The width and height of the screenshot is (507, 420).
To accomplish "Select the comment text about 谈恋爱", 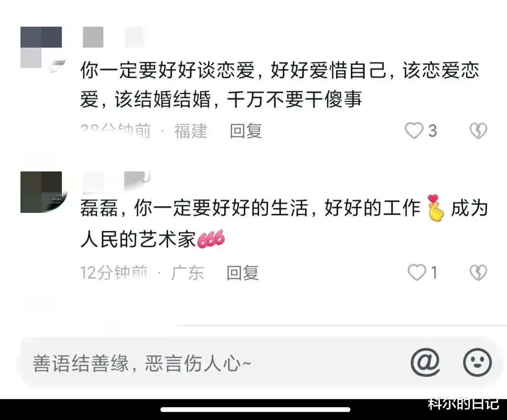I will tap(280, 84).
